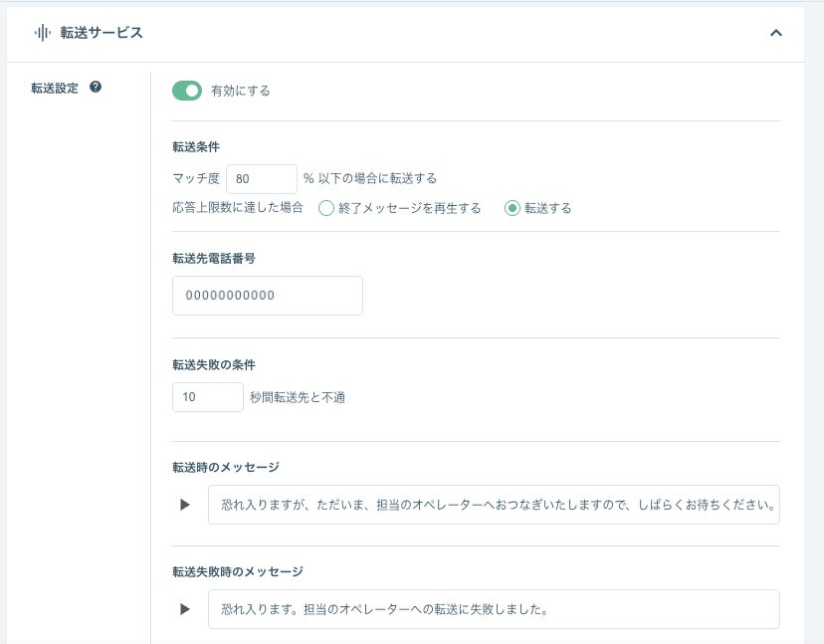Click the 応答上限数に達した場合 label

click(x=238, y=208)
